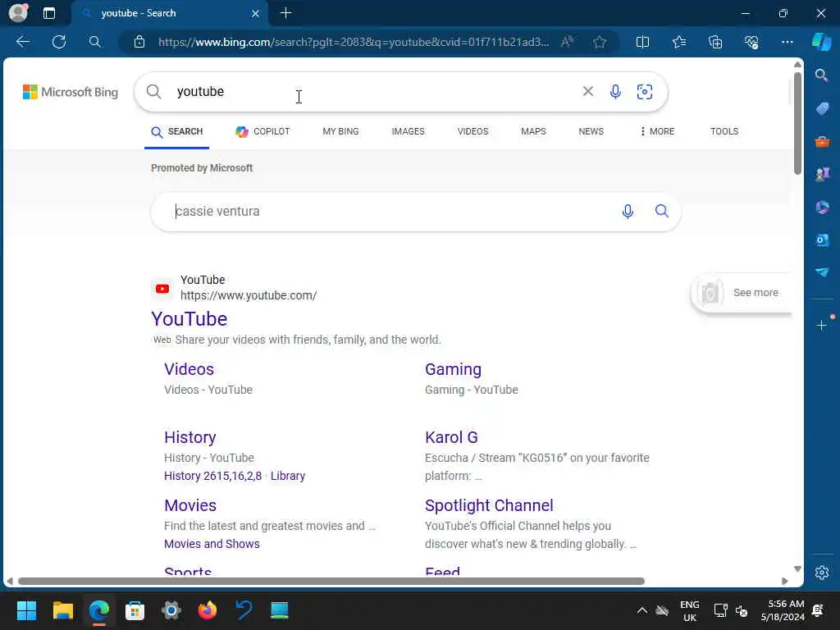Viewport: 840px width, 630px height.
Task: Open the sidebar Tools briefcase icon
Action: (x=822, y=142)
